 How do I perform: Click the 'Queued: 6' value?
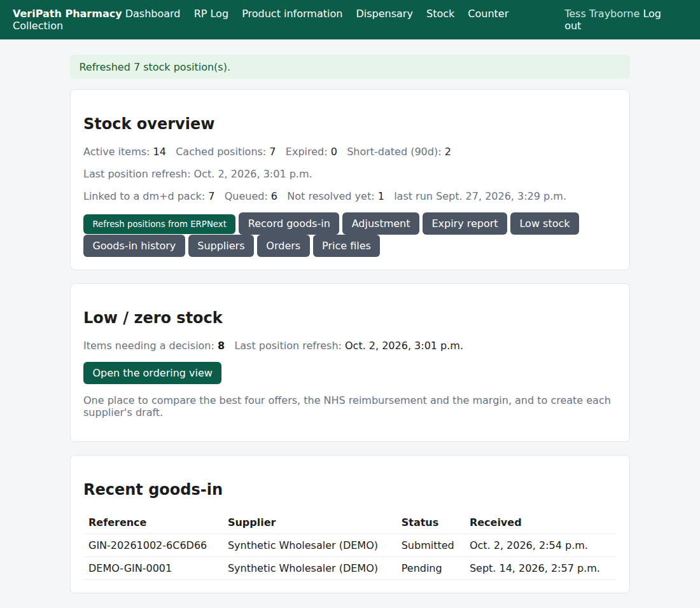pos(251,197)
